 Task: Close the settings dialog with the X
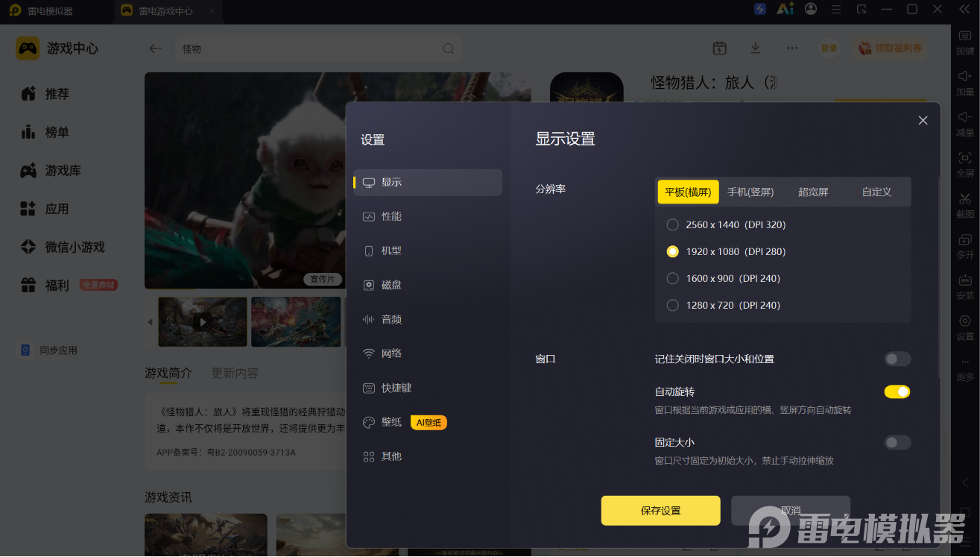923,120
